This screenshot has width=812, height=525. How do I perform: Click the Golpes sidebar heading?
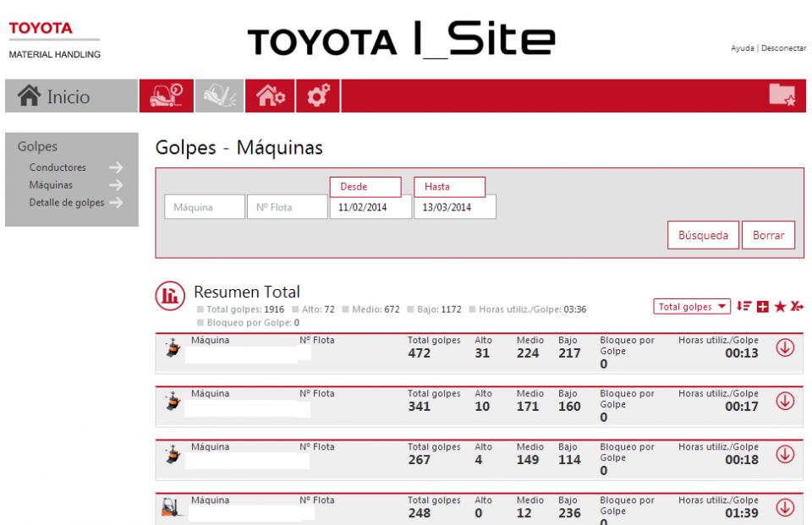pyautogui.click(x=37, y=146)
